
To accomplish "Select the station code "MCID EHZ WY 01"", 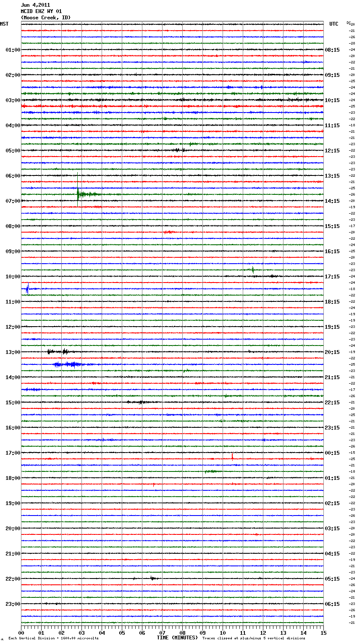I will click(x=41, y=11).
